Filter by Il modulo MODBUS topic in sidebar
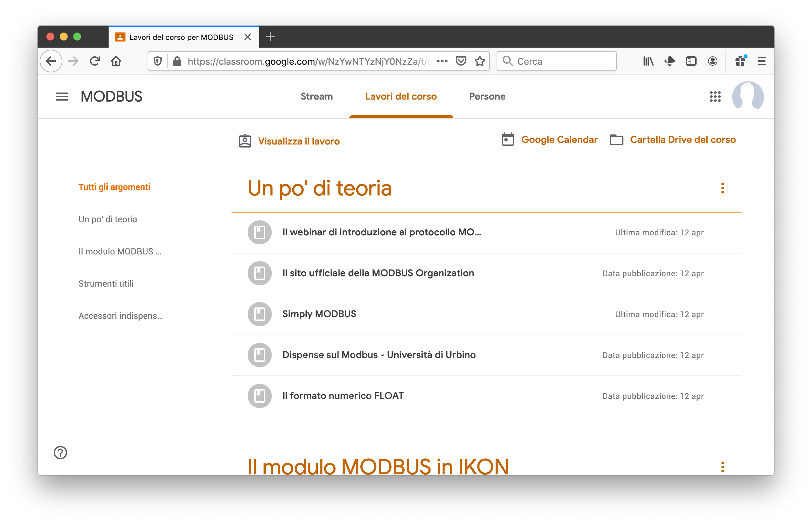Viewport: 812px width, 525px height. (120, 251)
